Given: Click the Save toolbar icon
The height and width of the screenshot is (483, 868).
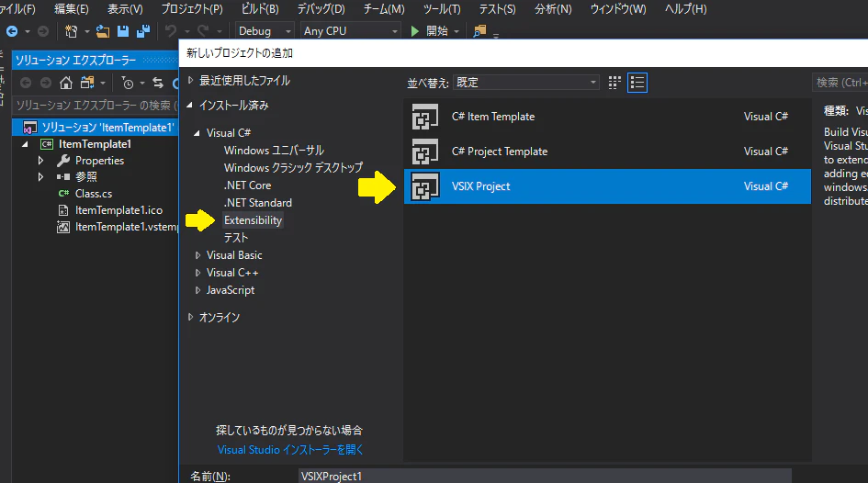Looking at the screenshot, I should (x=123, y=31).
